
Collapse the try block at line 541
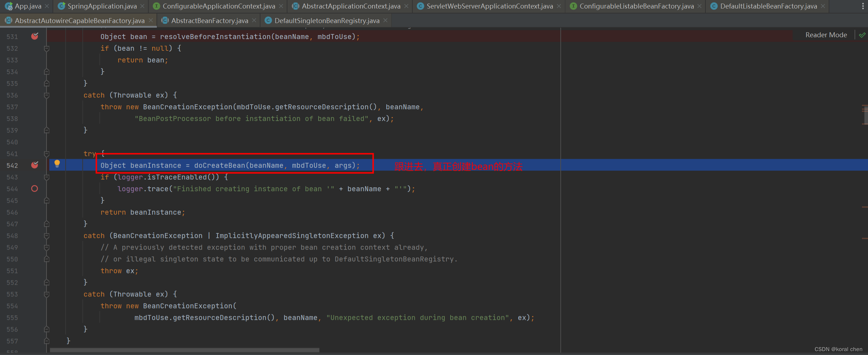coord(46,154)
